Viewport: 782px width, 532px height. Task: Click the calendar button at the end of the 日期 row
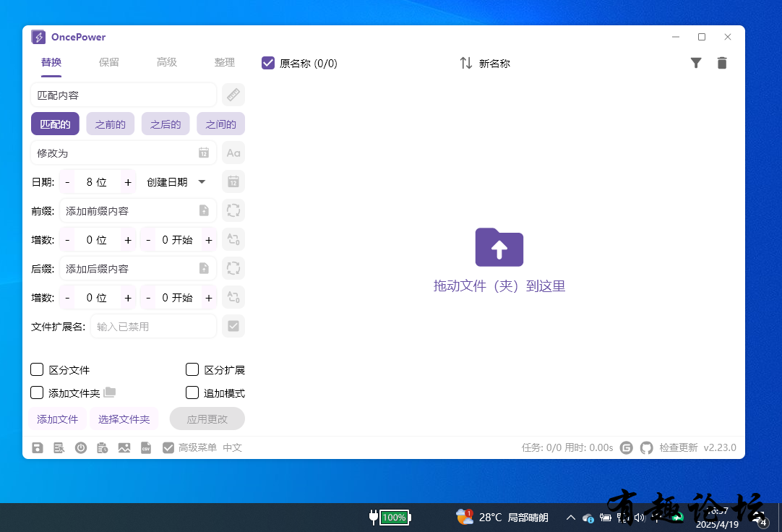233,181
